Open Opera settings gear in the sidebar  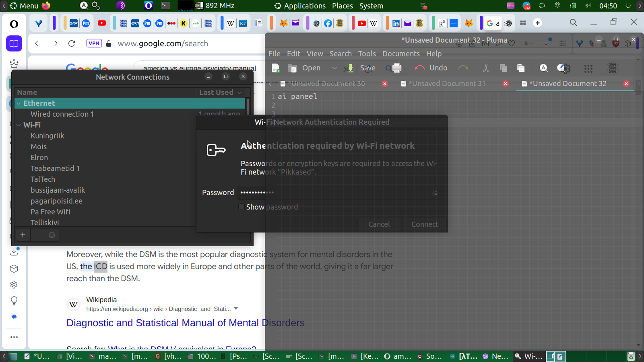(x=14, y=285)
